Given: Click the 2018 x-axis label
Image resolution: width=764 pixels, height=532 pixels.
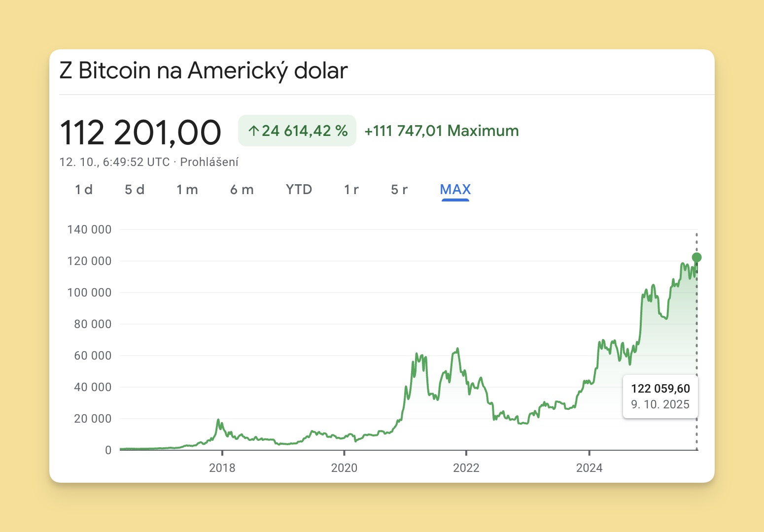Looking at the screenshot, I should click(222, 468).
